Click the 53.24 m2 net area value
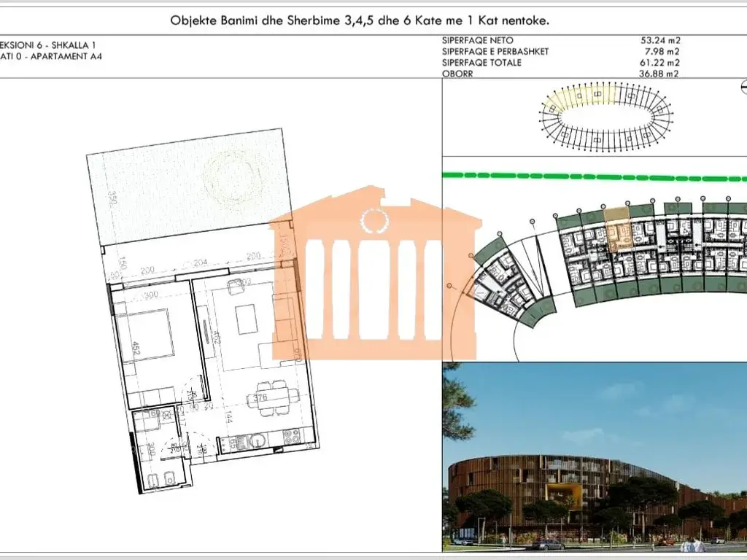This screenshot has width=747, height=560. coord(659,41)
